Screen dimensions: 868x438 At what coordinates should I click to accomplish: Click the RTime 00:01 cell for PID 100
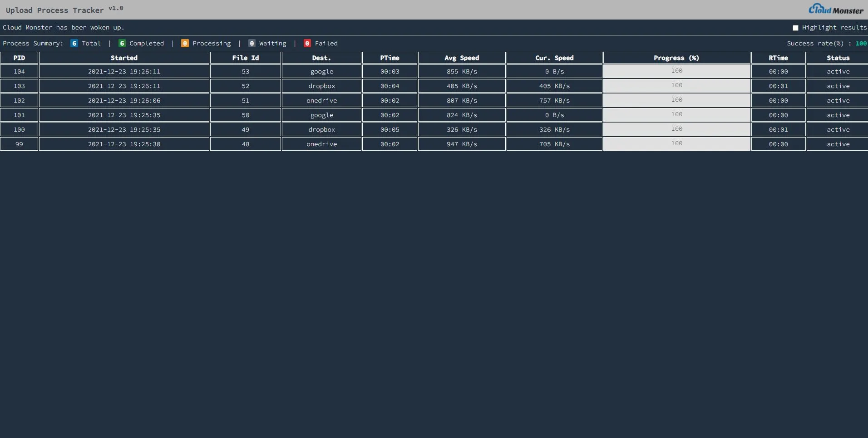pyautogui.click(x=778, y=129)
